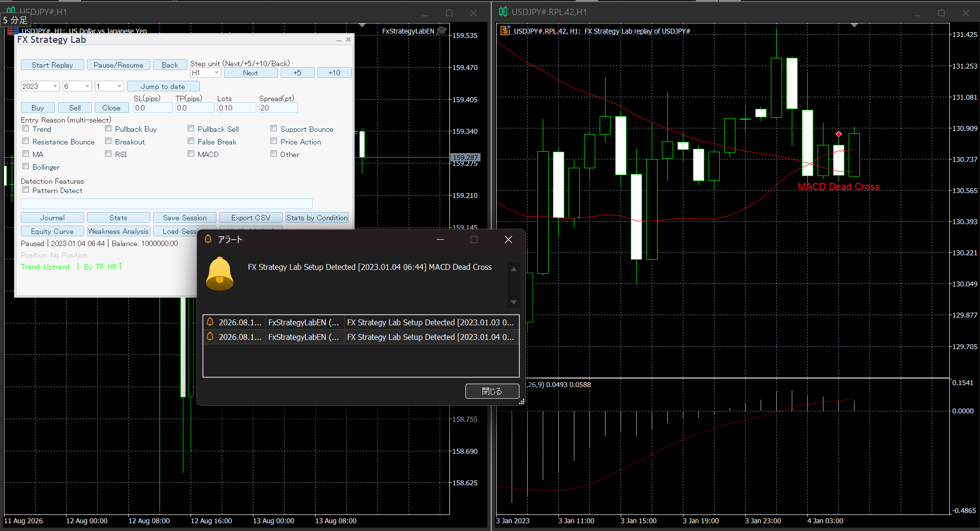This screenshot has height=531, width=980.
Task: Open the year 2023 dropdown
Action: (x=40, y=87)
